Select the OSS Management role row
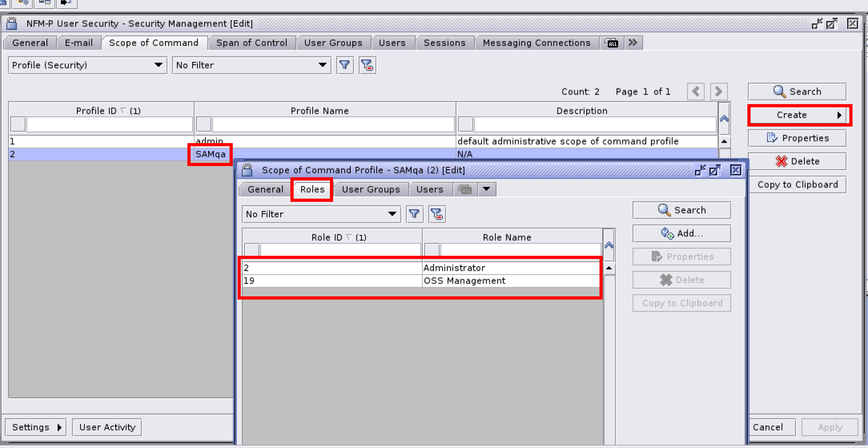The width and height of the screenshot is (868, 448). tap(464, 281)
